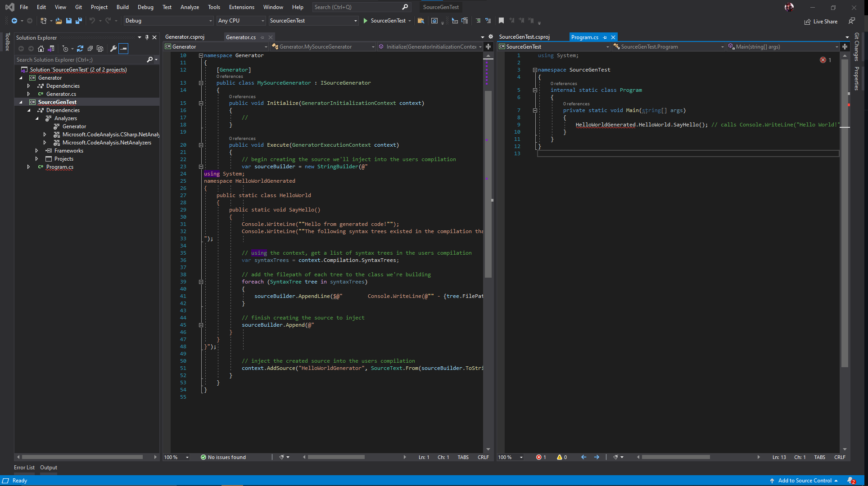Collapse the Analyzers node in the tree
Viewport: 868px width, 486px height.
pyautogui.click(x=37, y=118)
